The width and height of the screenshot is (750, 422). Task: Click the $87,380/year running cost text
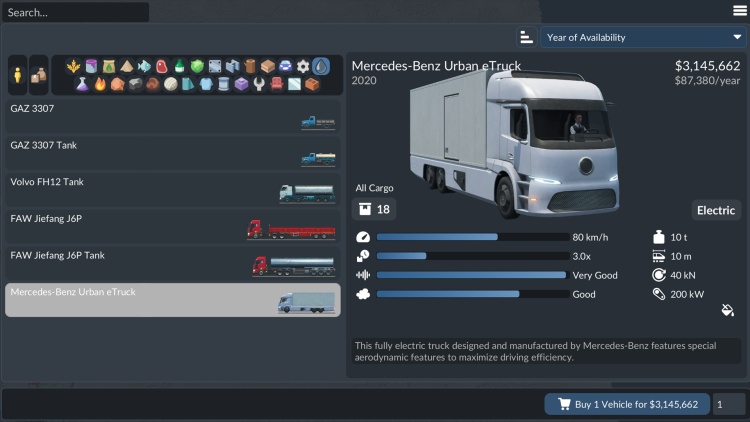[707, 80]
